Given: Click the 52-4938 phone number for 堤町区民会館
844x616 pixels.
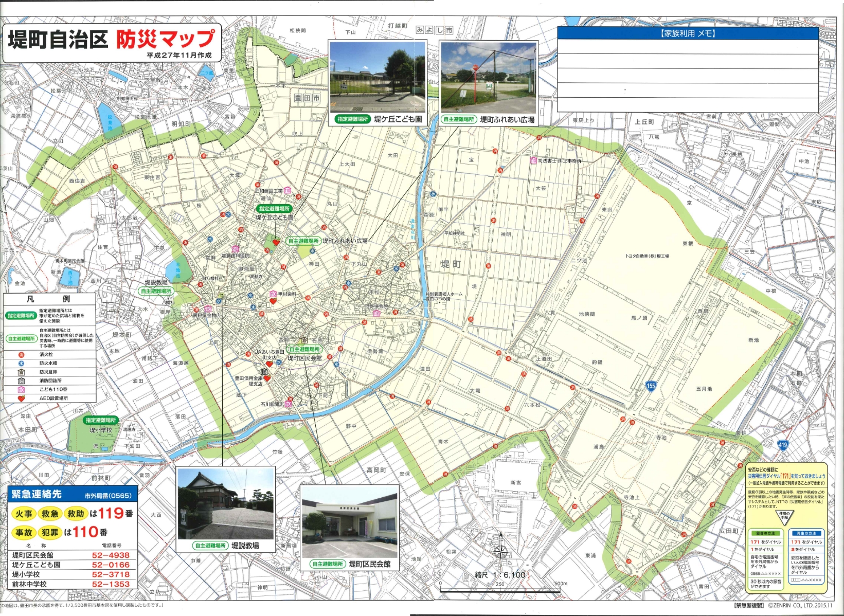Looking at the screenshot, I should click(111, 555).
